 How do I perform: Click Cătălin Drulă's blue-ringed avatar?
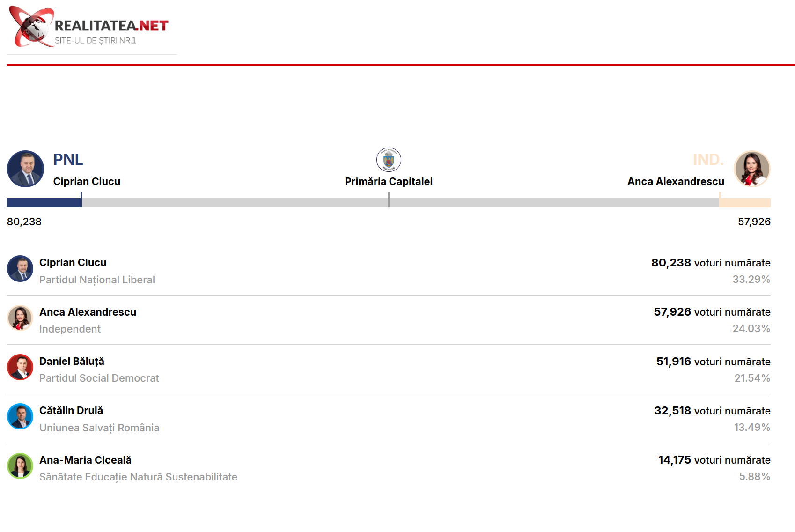tap(20, 416)
